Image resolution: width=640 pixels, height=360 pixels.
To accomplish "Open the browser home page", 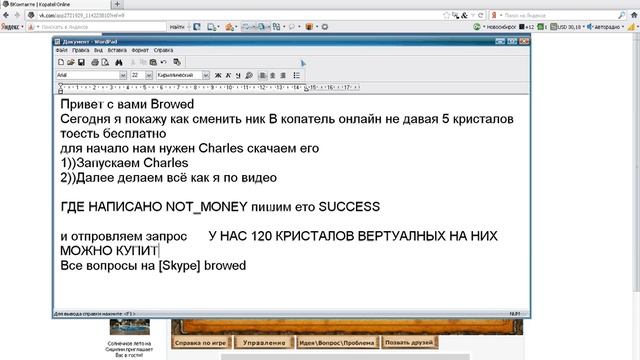I will pos(634,15).
